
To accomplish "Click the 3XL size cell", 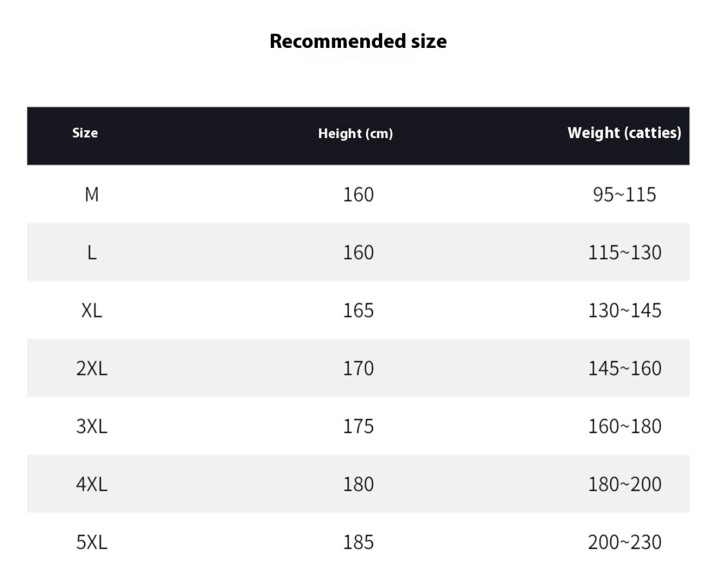I will click(x=92, y=426).
